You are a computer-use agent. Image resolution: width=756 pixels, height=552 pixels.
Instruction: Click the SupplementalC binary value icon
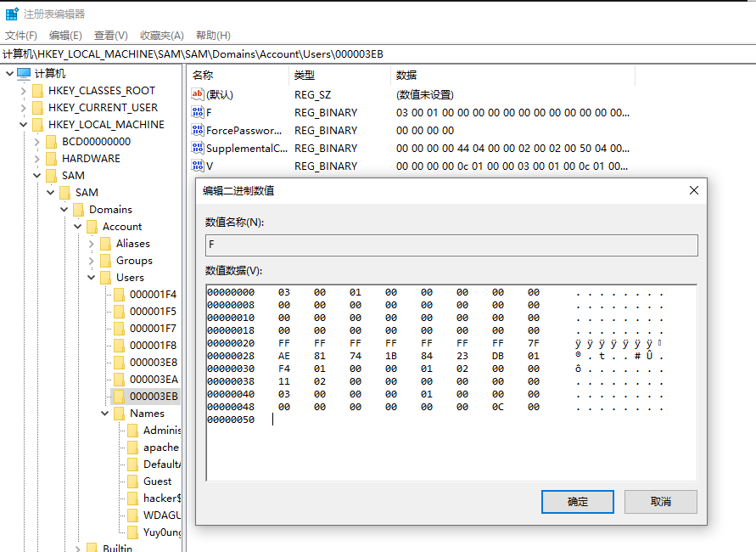pos(198,149)
